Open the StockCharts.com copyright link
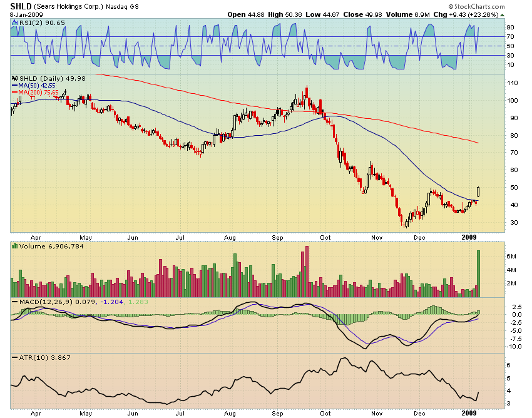This screenshot has height=418, width=532. click(x=476, y=6)
